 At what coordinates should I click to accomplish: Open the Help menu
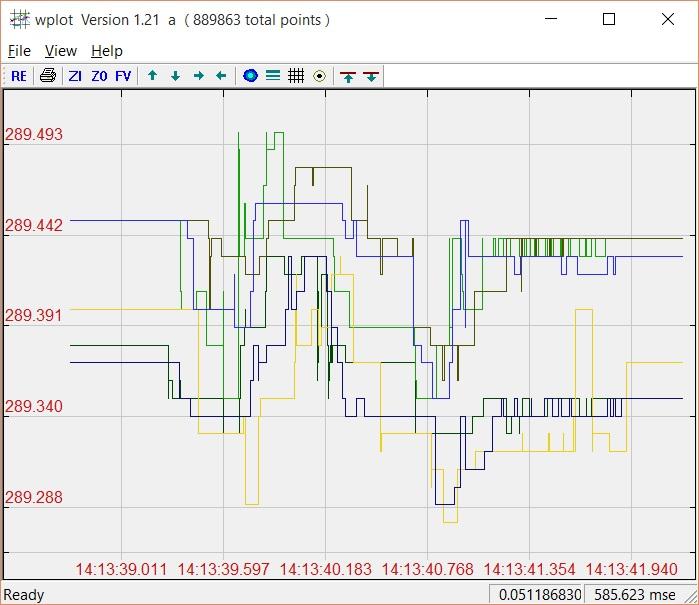pos(107,51)
